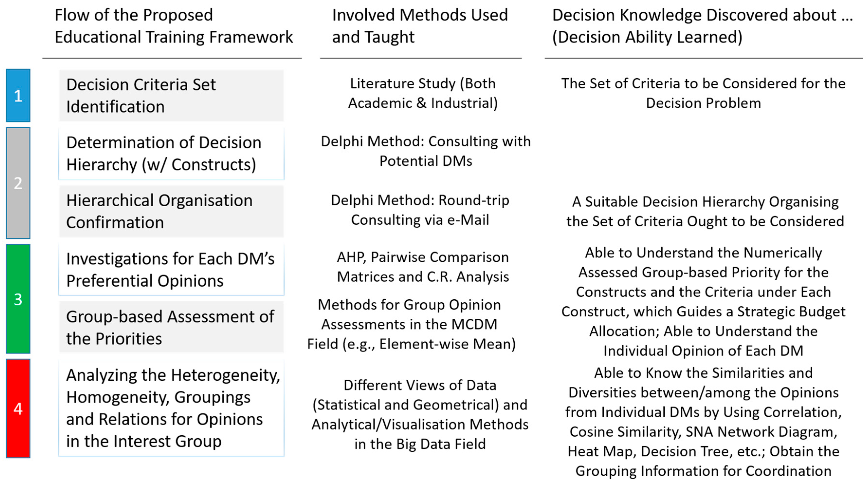Click Delphi Method: Consulting with Potential DMs text

click(x=425, y=151)
